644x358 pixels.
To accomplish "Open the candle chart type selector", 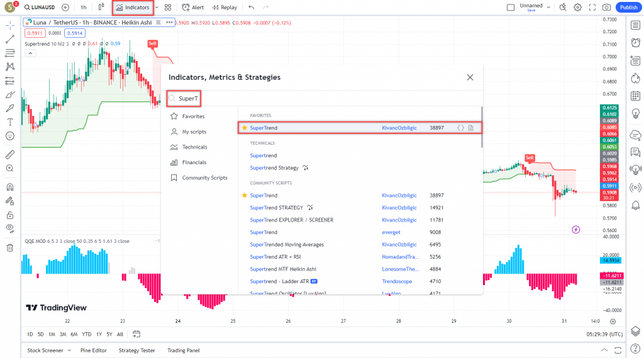I will click(101, 7).
